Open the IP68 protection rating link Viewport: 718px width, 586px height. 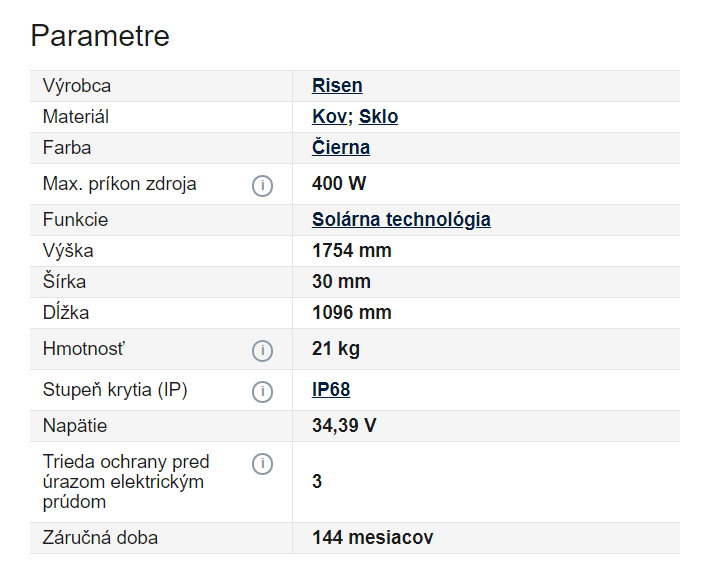click(331, 390)
